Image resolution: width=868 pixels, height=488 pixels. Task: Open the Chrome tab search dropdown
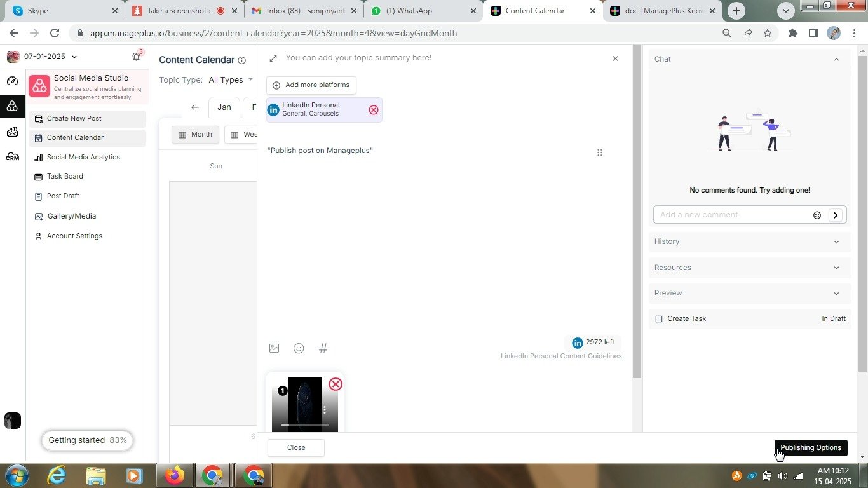(786, 10)
